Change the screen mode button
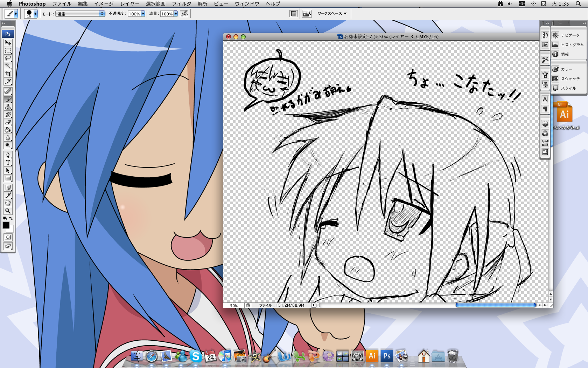Viewport: 588px width, 368px height. click(x=8, y=246)
